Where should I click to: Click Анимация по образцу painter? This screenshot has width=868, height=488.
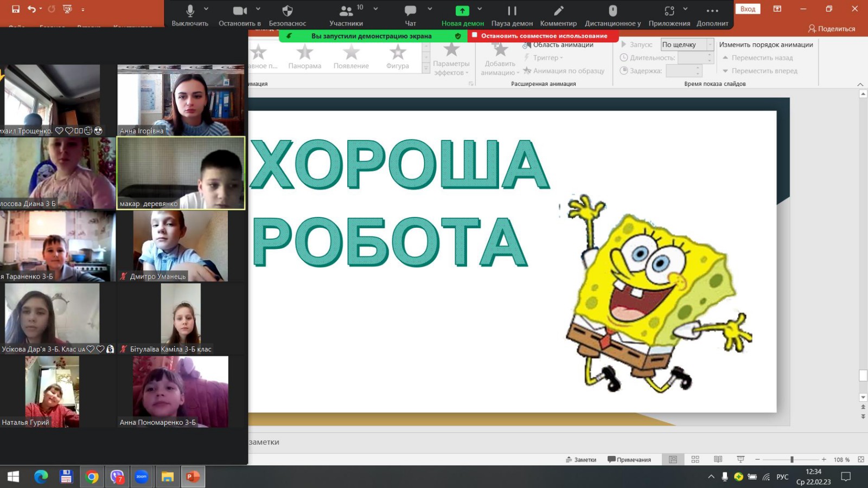coord(564,70)
